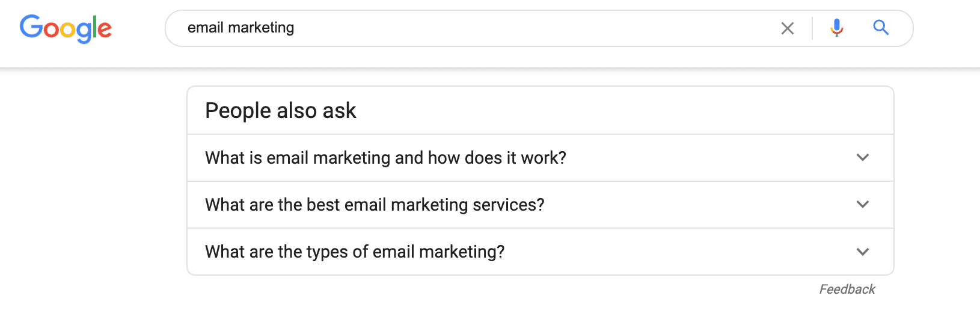Start voice search with the microphone icon
The width and height of the screenshot is (980, 319).
click(836, 28)
